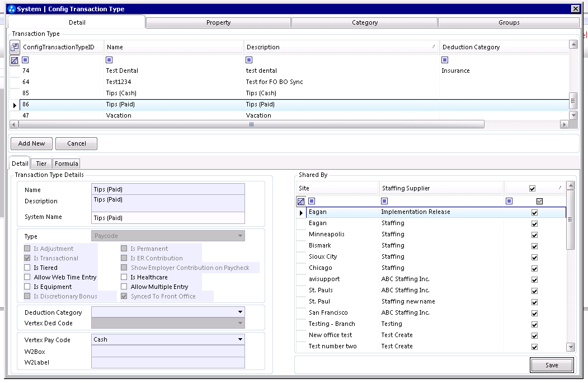The width and height of the screenshot is (588, 383).
Task: Click the Save button
Action: pos(552,365)
